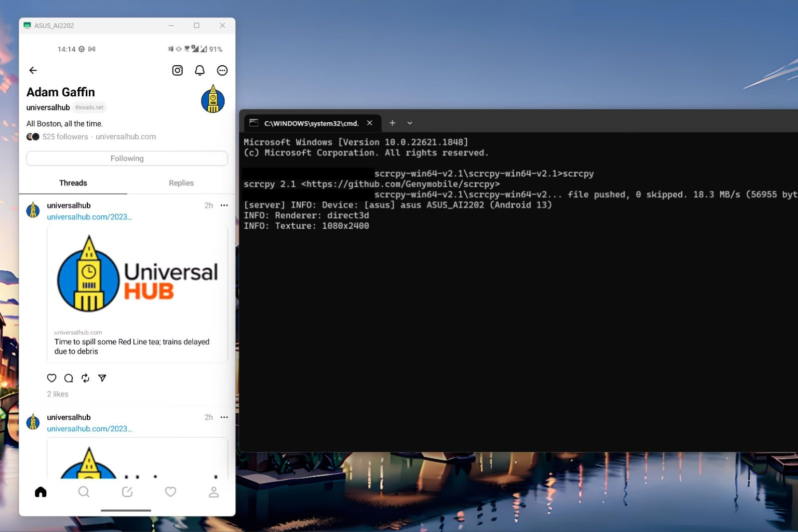Open the Instagram profile icon

point(177,70)
